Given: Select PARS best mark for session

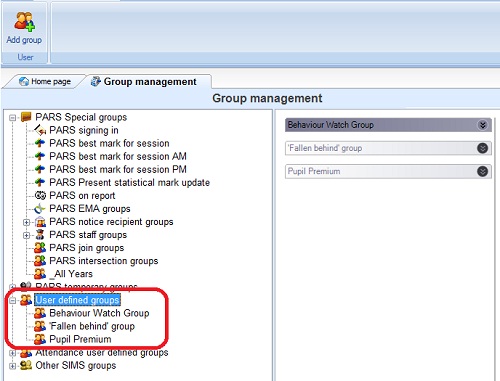Looking at the screenshot, I should click(x=109, y=143).
